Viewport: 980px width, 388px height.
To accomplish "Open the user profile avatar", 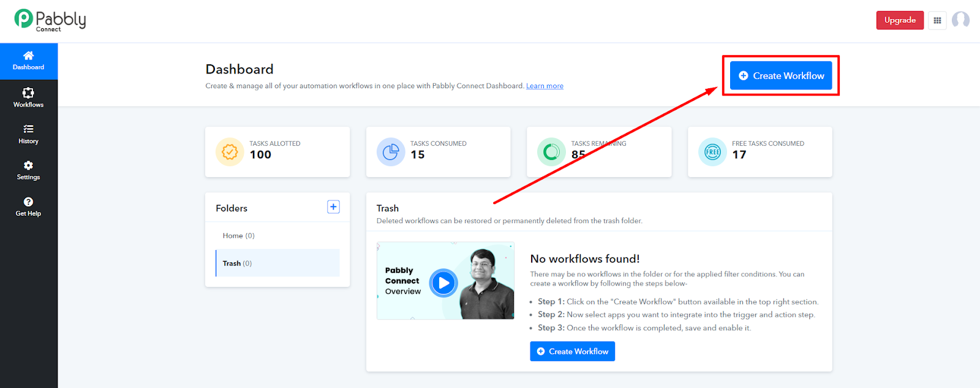I will pos(960,20).
